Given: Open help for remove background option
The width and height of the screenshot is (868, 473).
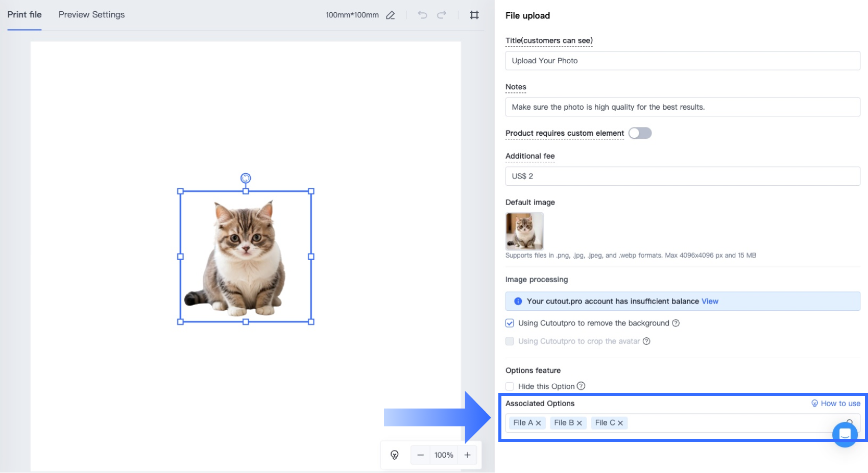Looking at the screenshot, I should click(x=676, y=323).
